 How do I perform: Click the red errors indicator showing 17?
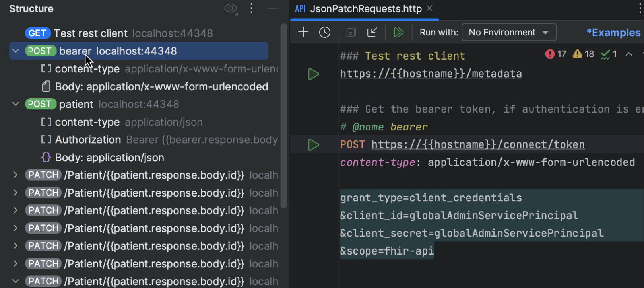click(555, 54)
